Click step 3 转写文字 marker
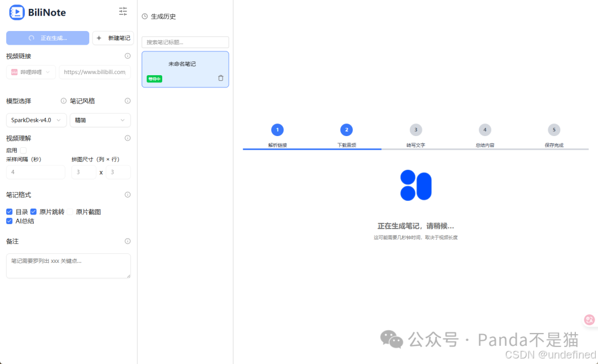The height and width of the screenshot is (364, 598). 416,130
